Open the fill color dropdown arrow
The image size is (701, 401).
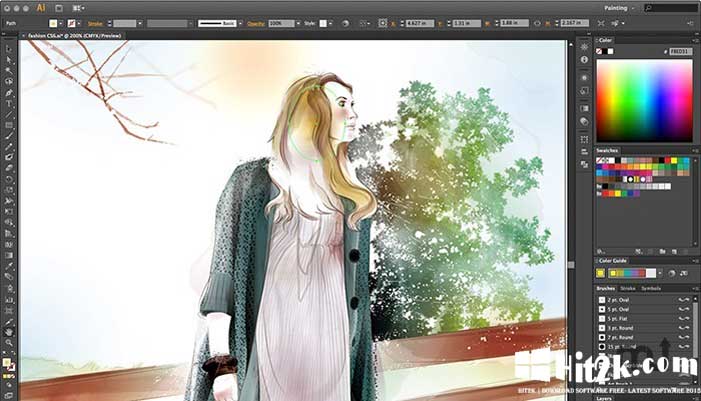coord(61,23)
